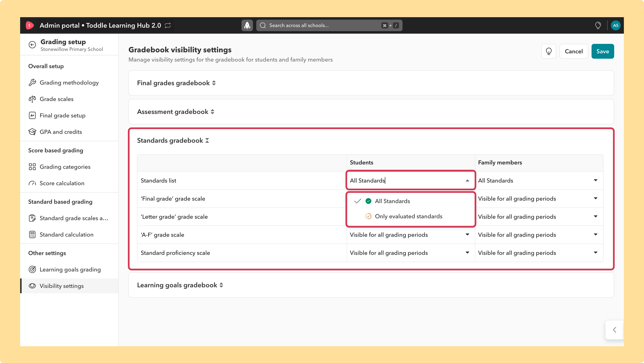
Task: Click the Family members column header
Action: (x=500, y=163)
